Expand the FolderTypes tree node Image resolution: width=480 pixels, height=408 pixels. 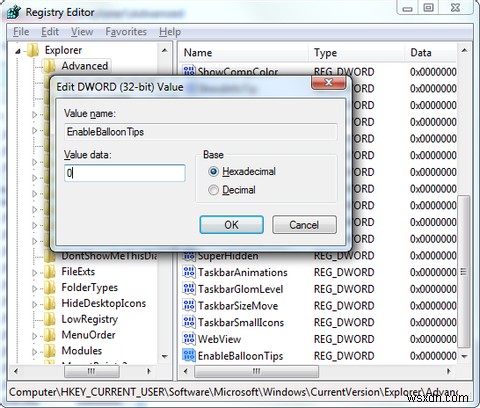(35, 288)
